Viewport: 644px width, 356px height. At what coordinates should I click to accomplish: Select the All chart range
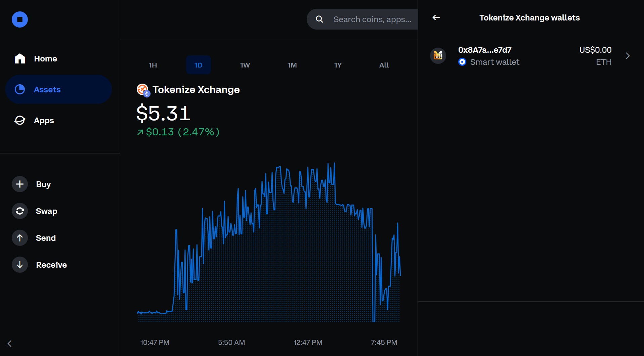tap(384, 65)
